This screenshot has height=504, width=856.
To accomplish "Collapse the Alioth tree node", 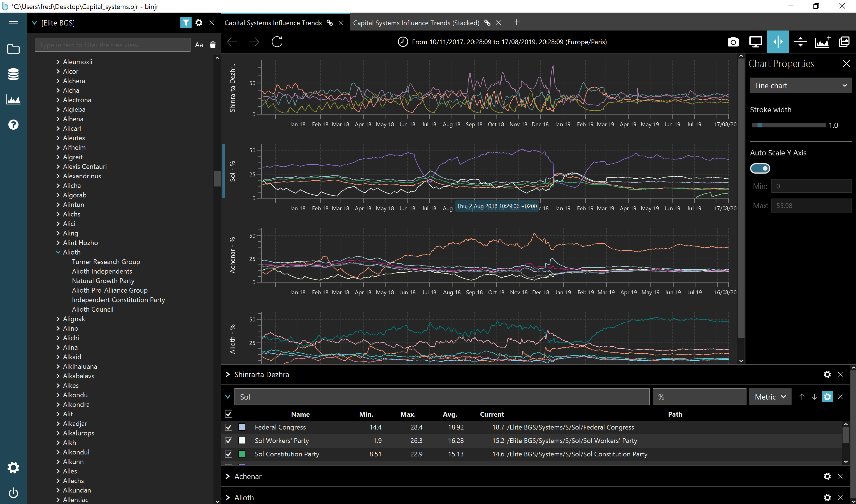I will pos(58,252).
